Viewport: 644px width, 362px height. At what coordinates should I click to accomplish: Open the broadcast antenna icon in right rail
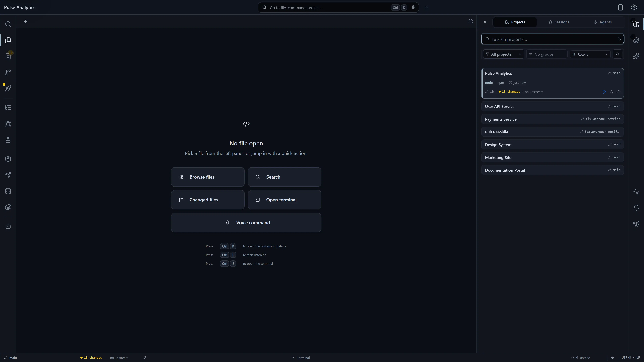tap(636, 224)
